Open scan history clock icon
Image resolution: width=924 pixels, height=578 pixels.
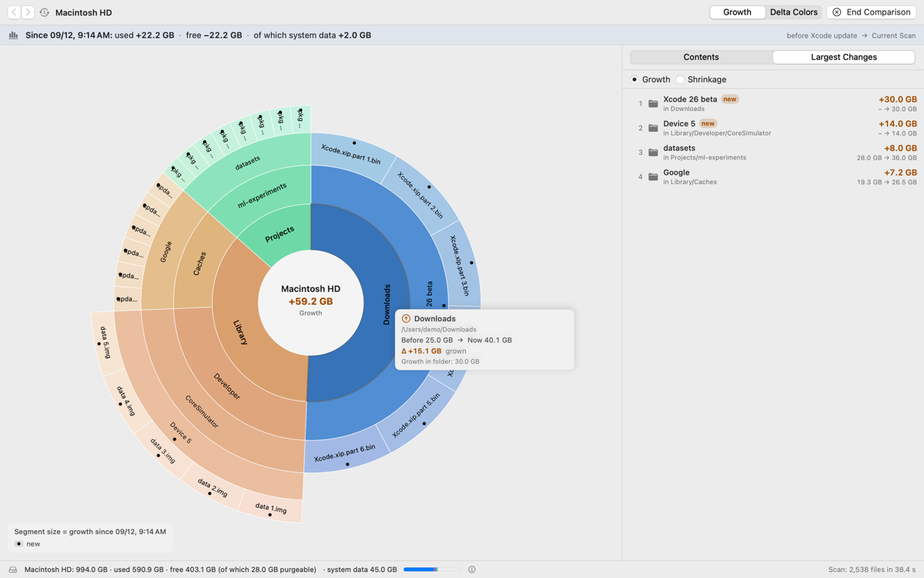point(45,12)
